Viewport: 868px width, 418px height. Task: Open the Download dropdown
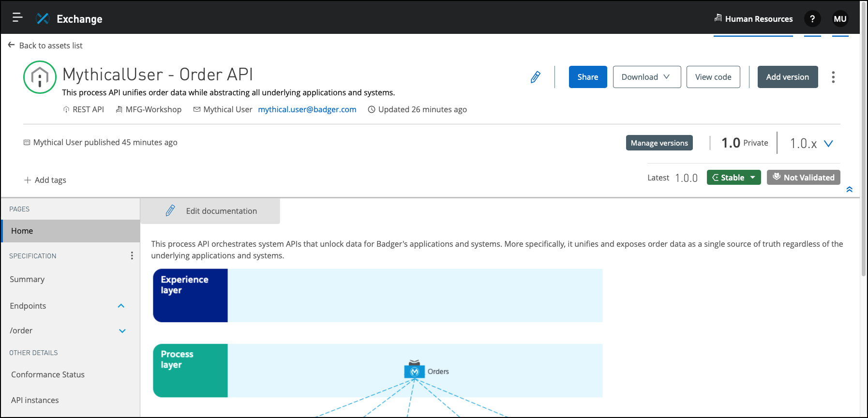tap(647, 77)
